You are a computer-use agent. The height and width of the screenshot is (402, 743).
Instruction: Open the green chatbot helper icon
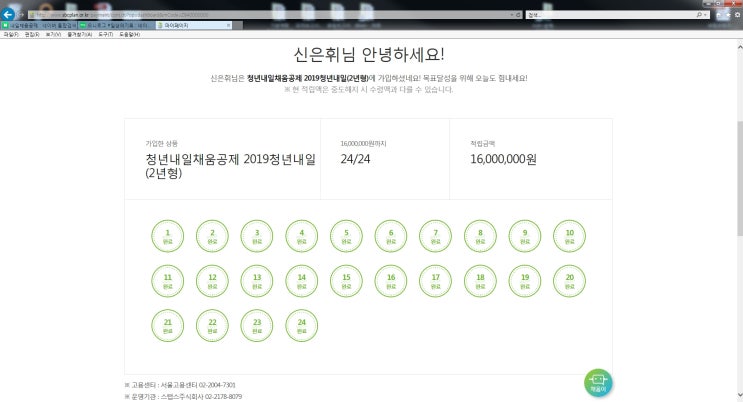(x=598, y=383)
